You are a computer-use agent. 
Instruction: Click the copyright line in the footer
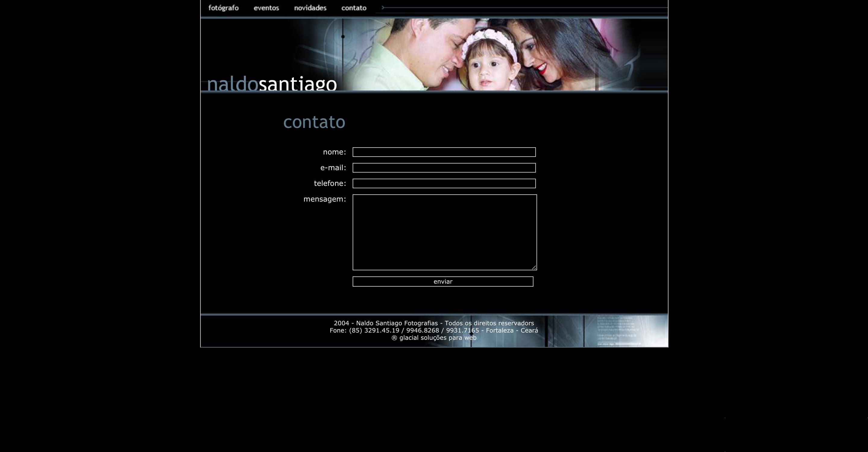434,323
